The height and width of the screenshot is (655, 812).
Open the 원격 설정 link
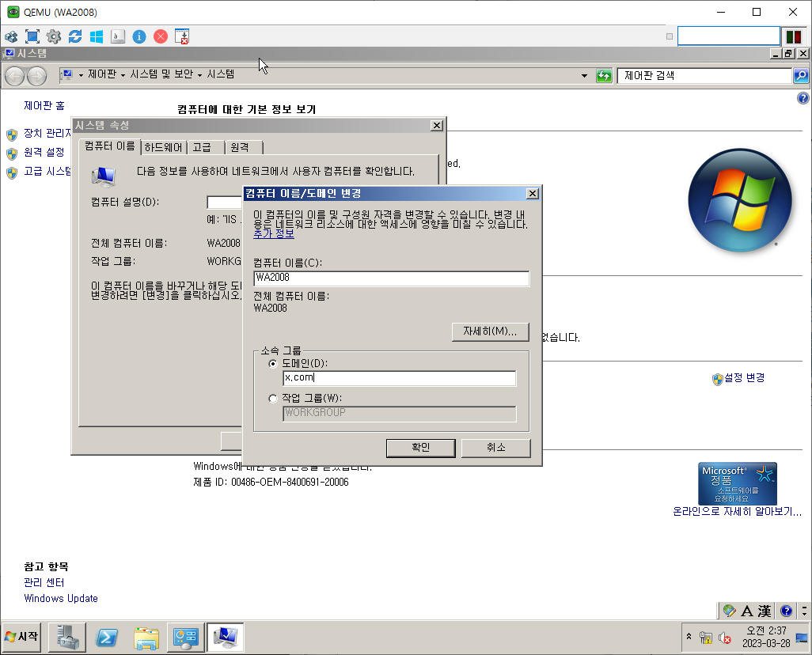tap(44, 152)
